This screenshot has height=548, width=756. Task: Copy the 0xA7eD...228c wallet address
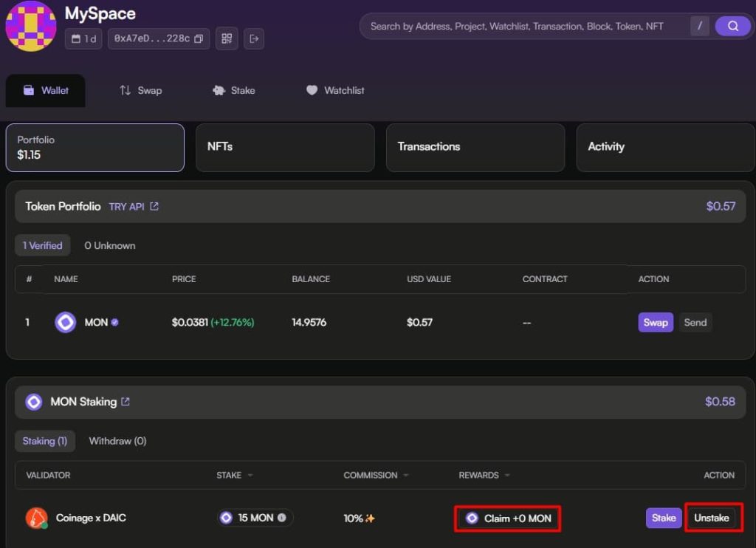pos(199,38)
